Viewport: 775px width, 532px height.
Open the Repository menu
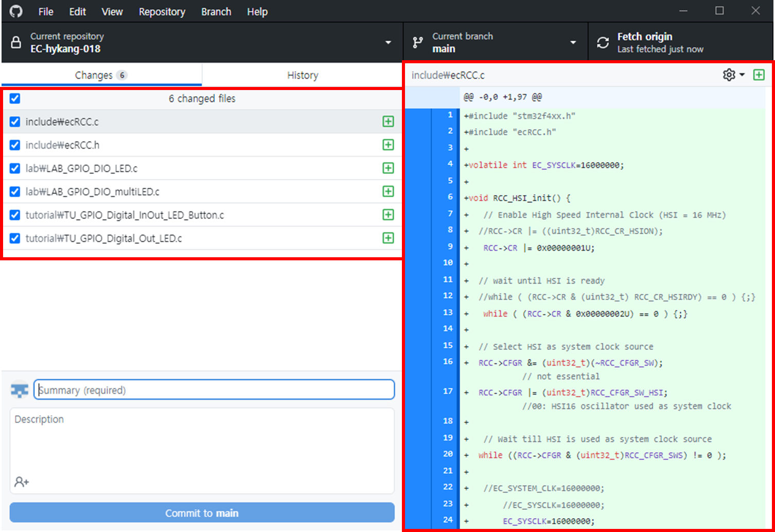(162, 12)
